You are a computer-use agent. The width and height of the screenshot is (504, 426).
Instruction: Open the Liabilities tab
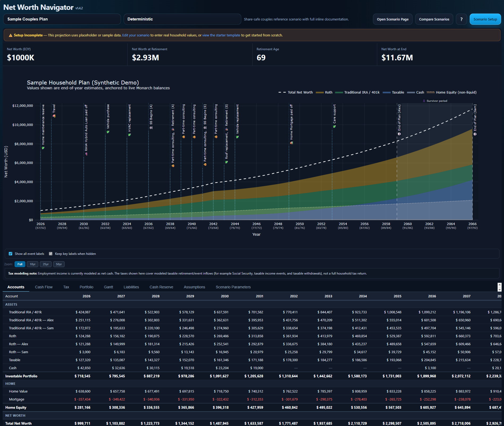pos(131,287)
